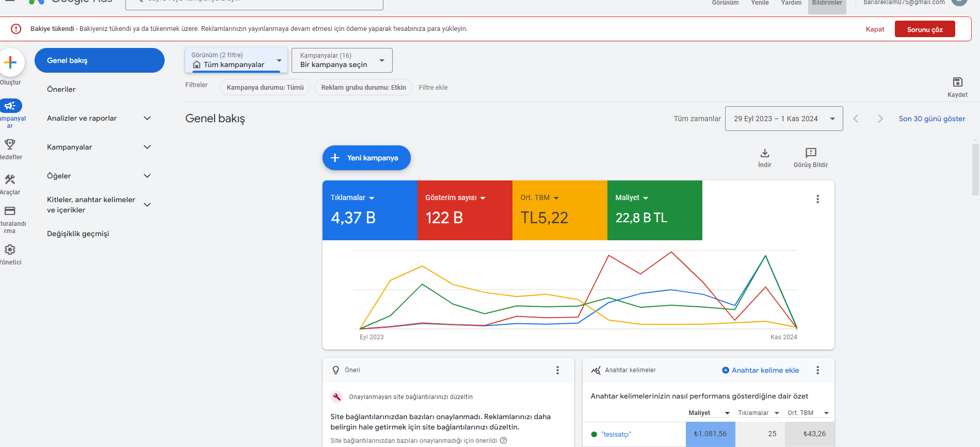
Task: Click Reklam grubu durumu: Etkin filter chip
Action: point(363,87)
